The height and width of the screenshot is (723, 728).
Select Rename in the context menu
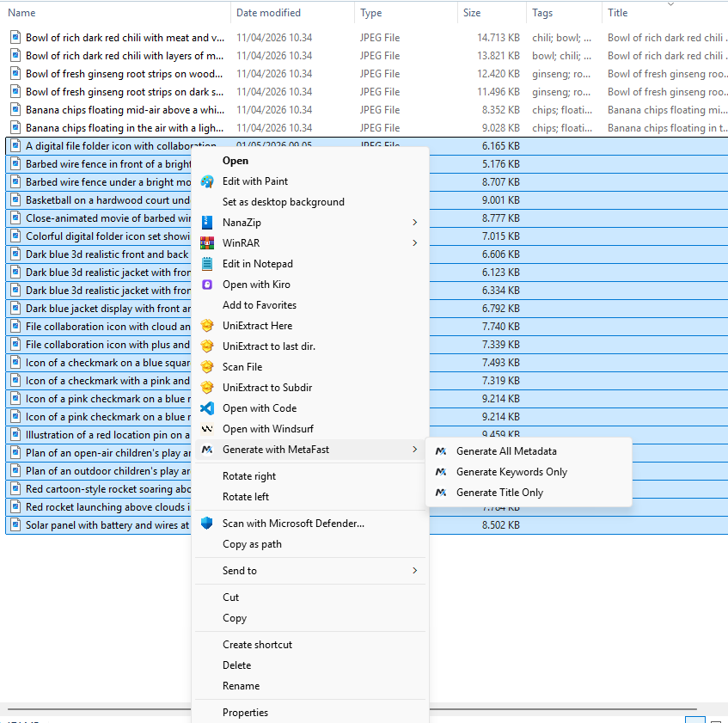pyautogui.click(x=310, y=686)
